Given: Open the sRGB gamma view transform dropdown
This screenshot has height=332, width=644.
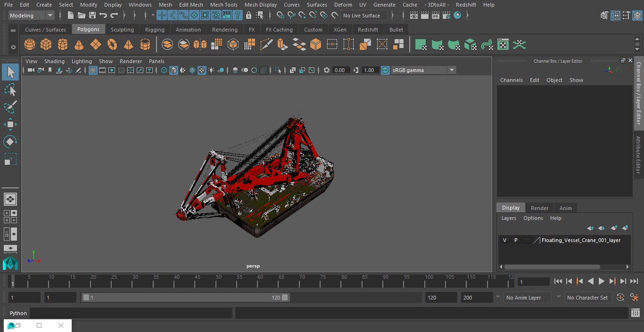Looking at the screenshot, I should coord(423,70).
